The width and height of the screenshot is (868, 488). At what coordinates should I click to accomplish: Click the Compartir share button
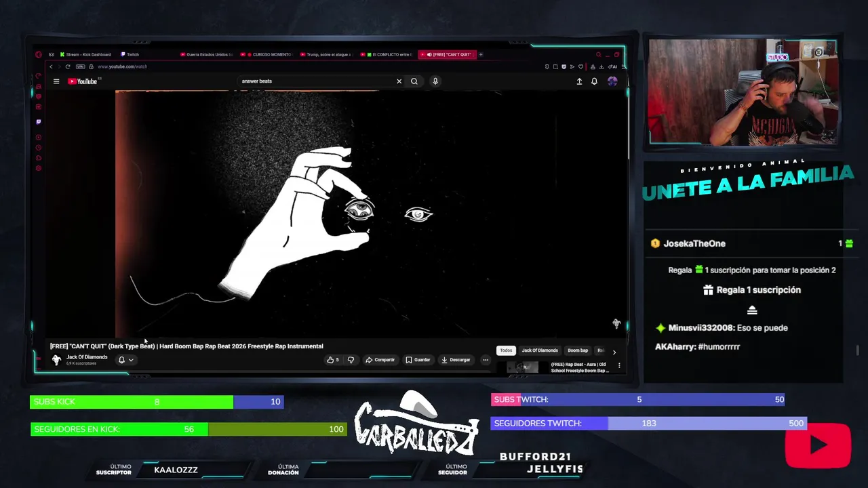(x=380, y=360)
